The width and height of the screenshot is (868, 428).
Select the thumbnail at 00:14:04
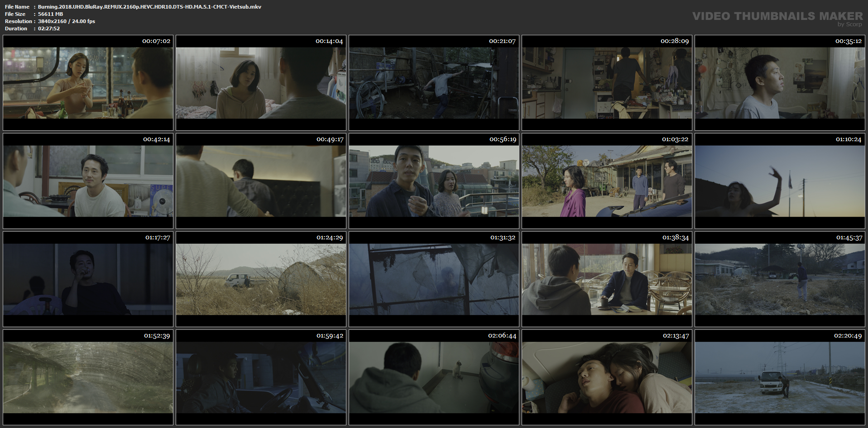261,83
